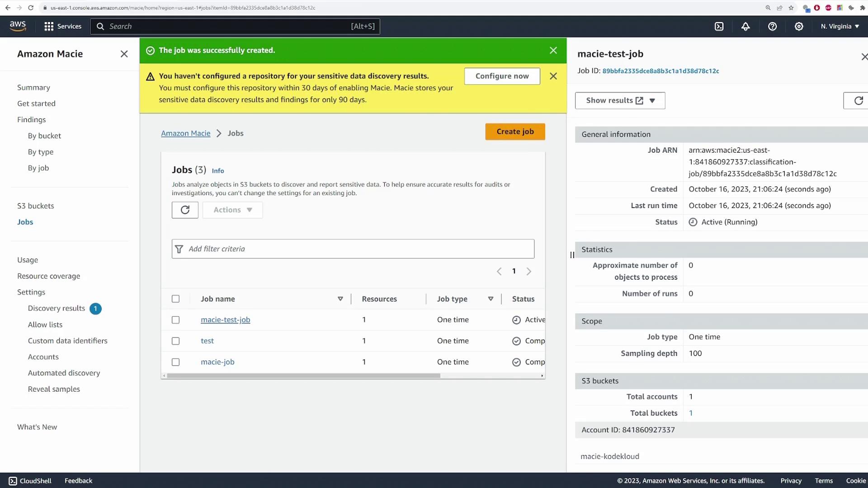This screenshot has height=488, width=868.
Task: Check the checkbox for job named test
Action: point(175,341)
